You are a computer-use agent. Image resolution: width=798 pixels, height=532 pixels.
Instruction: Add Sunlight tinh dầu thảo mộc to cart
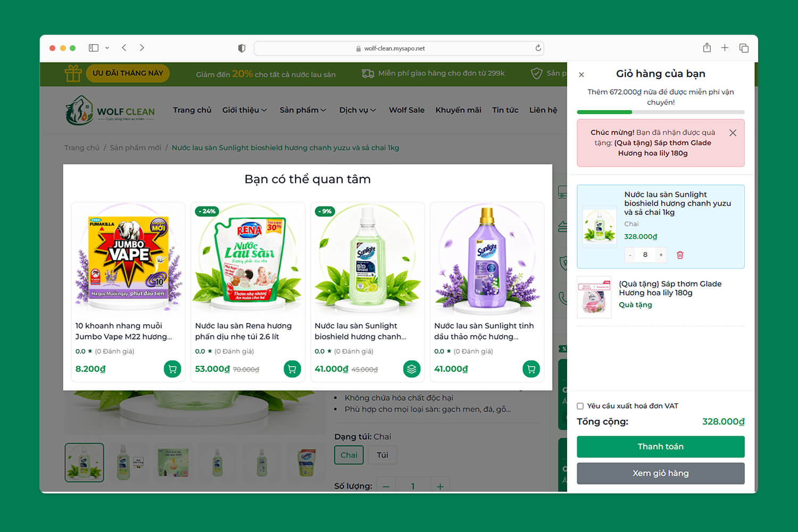click(x=531, y=369)
